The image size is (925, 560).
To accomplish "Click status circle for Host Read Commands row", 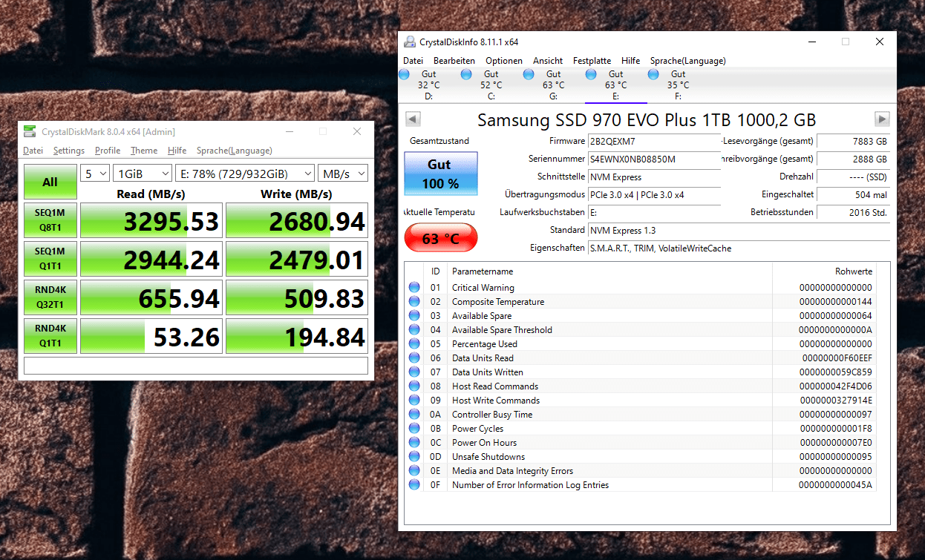I will pos(414,386).
